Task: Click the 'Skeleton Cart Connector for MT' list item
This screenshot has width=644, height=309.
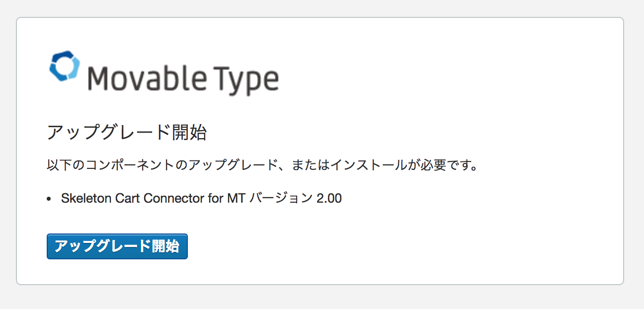Action: [x=201, y=198]
